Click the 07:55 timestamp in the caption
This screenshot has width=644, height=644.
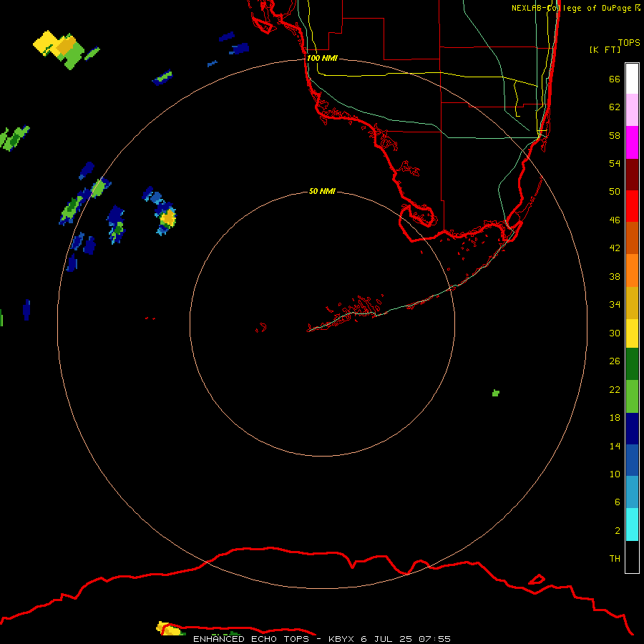coord(434,639)
